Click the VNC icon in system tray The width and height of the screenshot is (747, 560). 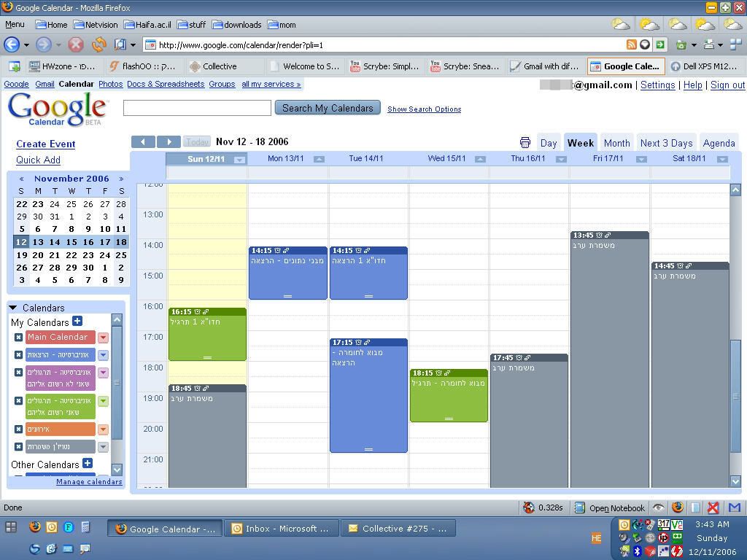pyautogui.click(x=677, y=525)
